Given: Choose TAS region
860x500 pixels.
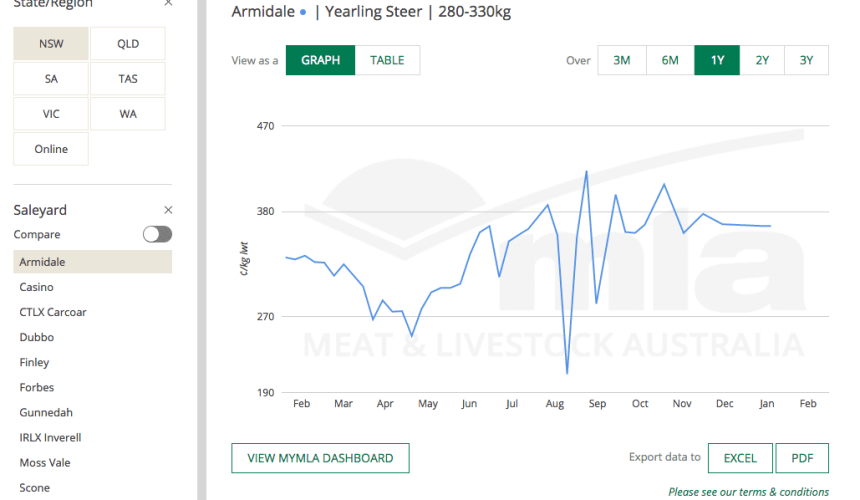Looking at the screenshot, I should coord(128,78).
